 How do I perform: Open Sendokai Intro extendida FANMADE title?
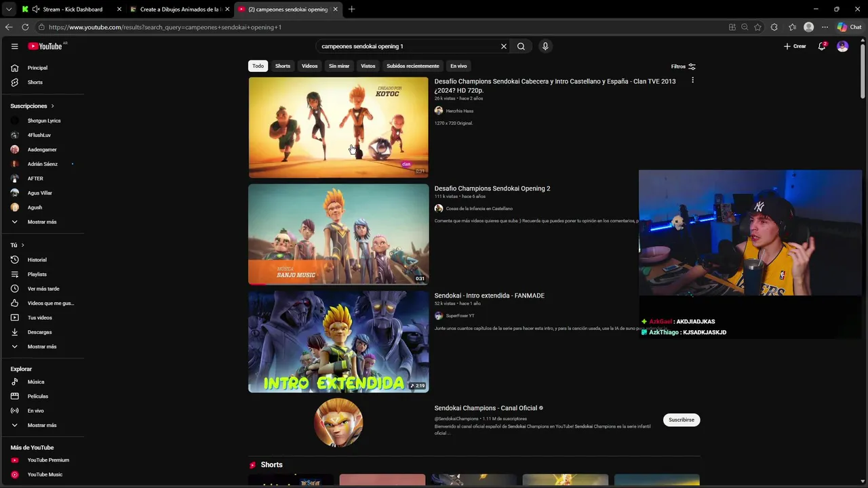click(x=490, y=296)
